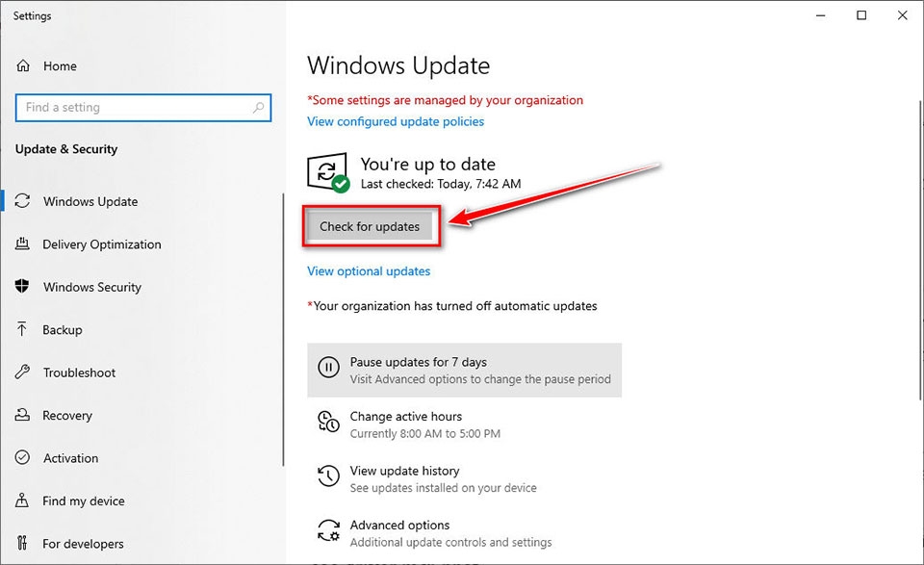Click the update status icon with green check
The width and height of the screenshot is (924, 565).
(x=328, y=172)
